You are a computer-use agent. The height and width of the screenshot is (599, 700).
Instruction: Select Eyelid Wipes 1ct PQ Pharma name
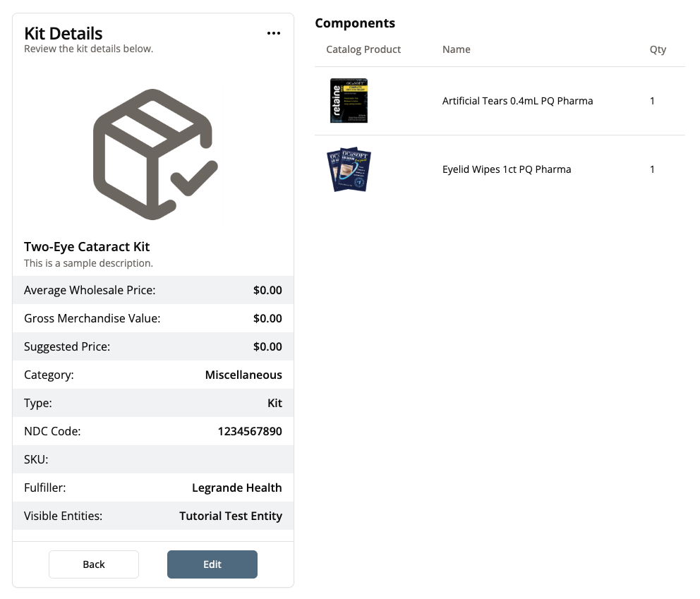pyautogui.click(x=506, y=169)
